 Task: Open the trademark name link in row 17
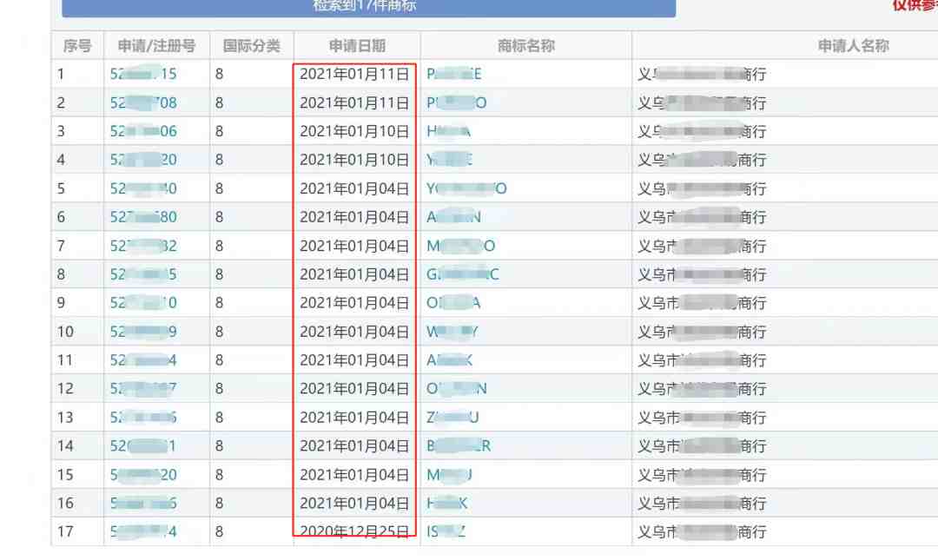[x=446, y=532]
